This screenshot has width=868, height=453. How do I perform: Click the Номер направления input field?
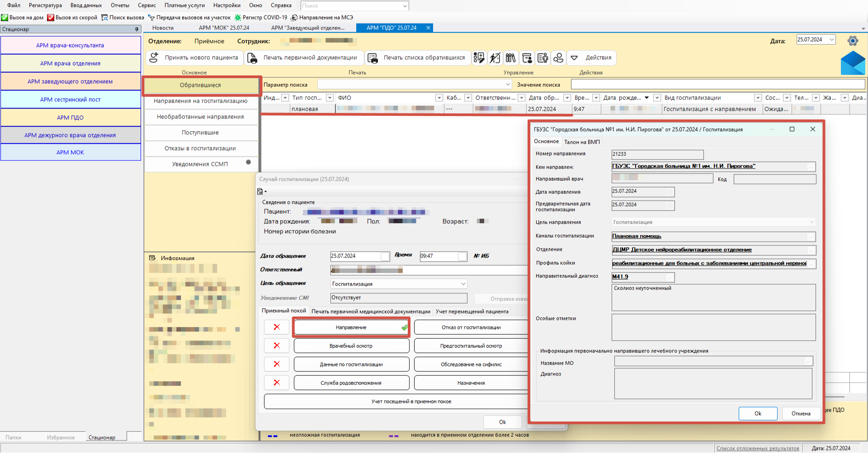click(657, 154)
